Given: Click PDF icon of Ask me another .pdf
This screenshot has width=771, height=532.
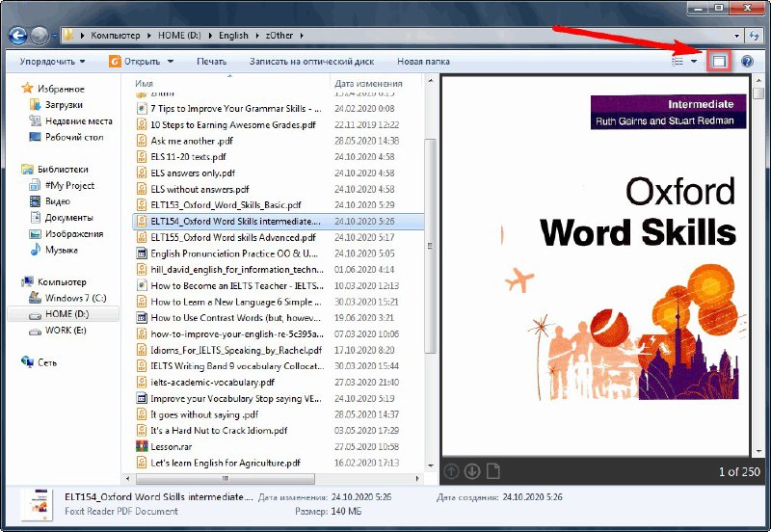Looking at the screenshot, I should pyautogui.click(x=142, y=141).
